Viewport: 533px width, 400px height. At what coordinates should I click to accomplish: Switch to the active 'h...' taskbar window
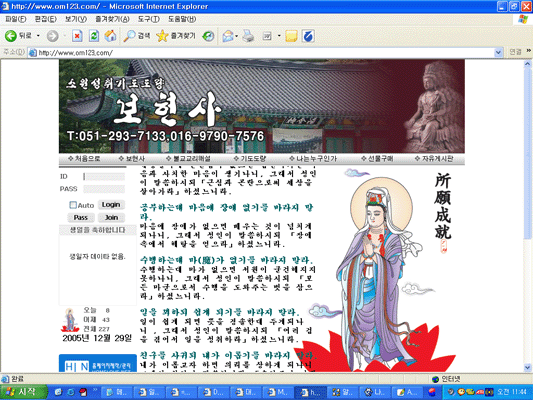coord(310,393)
